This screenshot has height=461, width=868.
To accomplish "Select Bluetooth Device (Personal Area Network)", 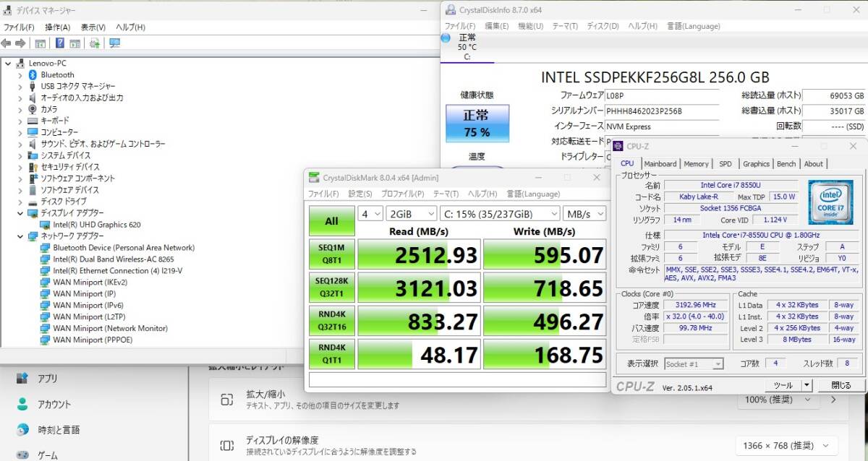I will coord(124,248).
